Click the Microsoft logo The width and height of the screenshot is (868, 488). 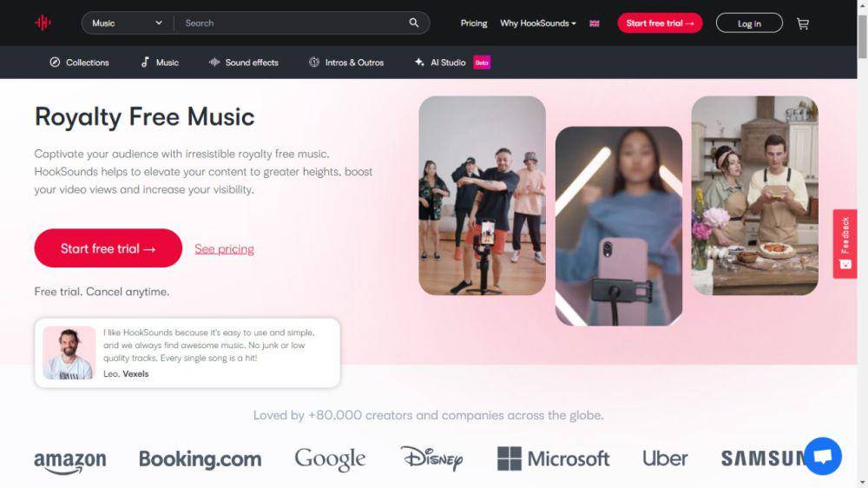point(553,458)
